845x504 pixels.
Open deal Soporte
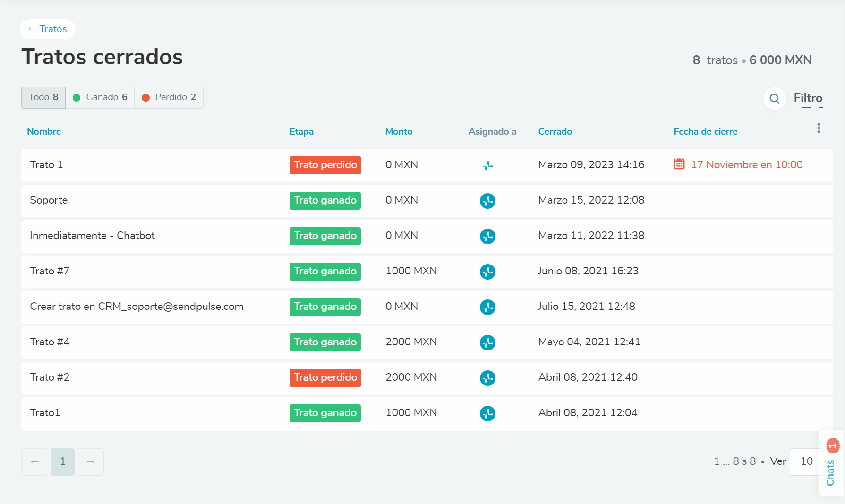[49, 200]
